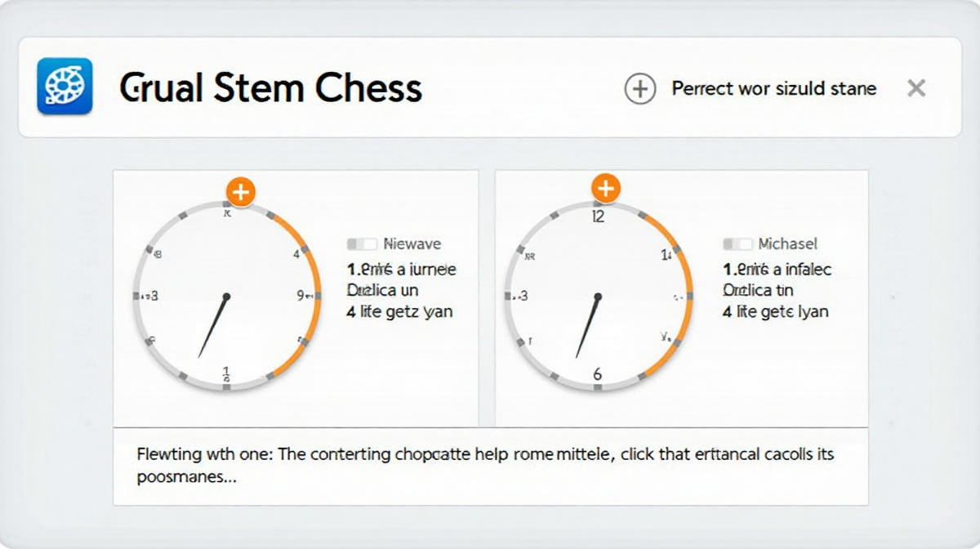Click the 12 marker on right clock
The height and width of the screenshot is (549, 980).
(598, 216)
